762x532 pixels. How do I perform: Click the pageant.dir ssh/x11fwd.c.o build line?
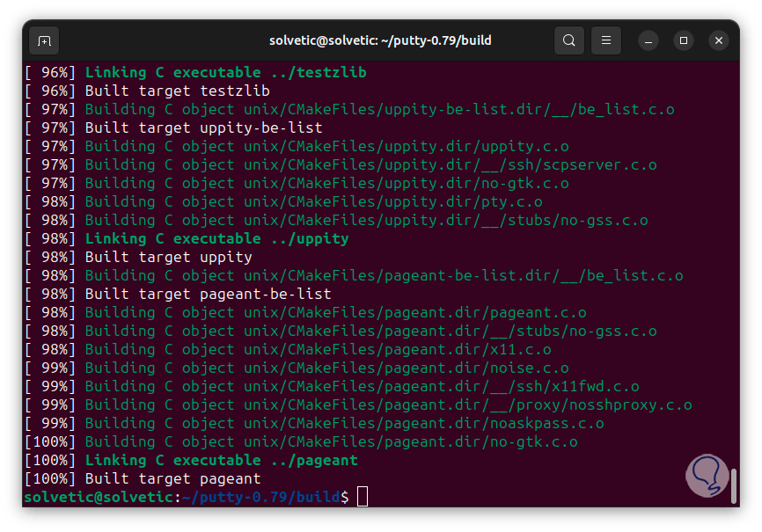333,386
